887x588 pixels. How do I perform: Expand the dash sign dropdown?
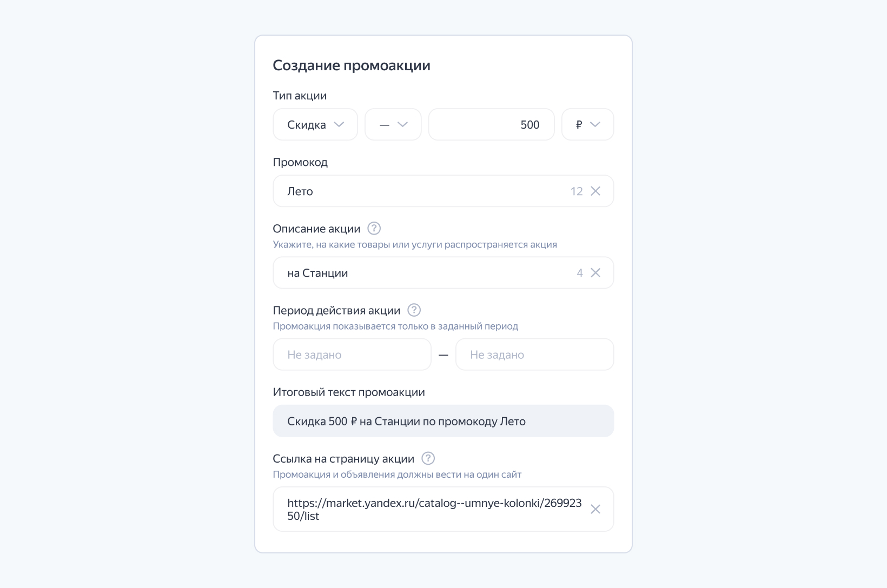coord(393,125)
